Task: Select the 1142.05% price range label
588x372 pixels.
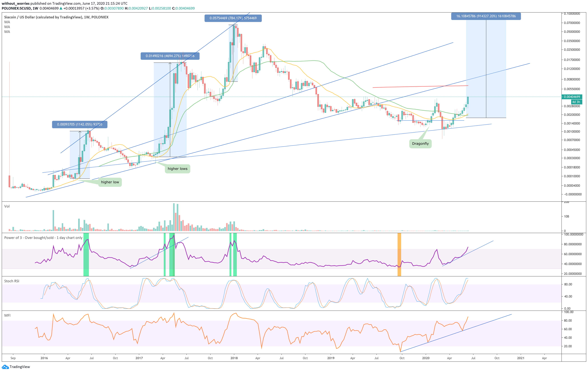Action: click(x=80, y=125)
